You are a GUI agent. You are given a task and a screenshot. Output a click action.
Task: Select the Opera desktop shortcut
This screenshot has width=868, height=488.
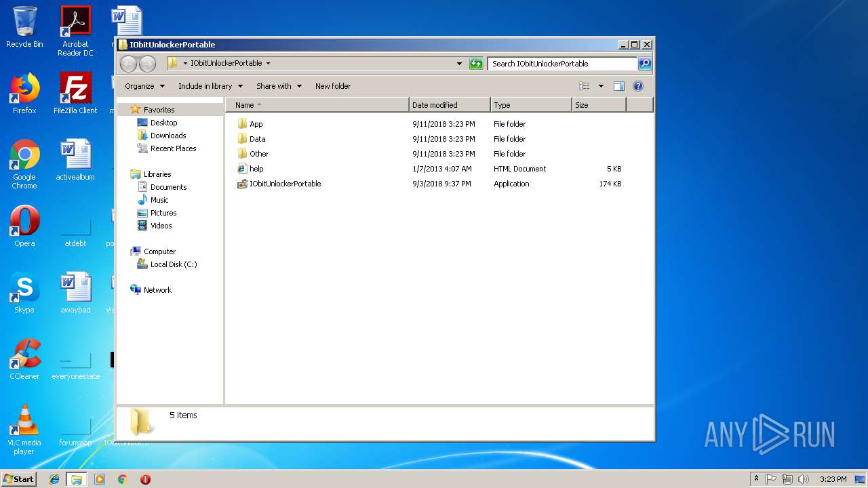tap(24, 226)
